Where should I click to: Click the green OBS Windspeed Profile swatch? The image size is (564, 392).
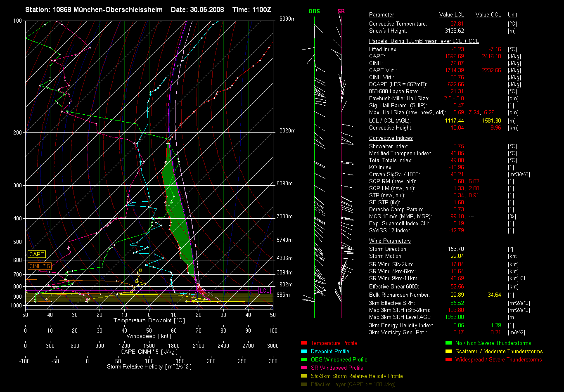(304, 359)
